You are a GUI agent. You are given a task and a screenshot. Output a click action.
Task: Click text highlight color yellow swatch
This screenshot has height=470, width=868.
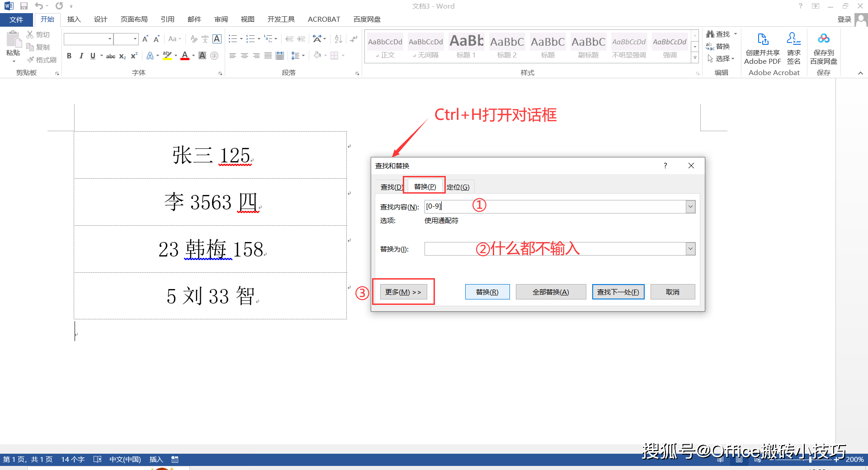tap(167, 56)
